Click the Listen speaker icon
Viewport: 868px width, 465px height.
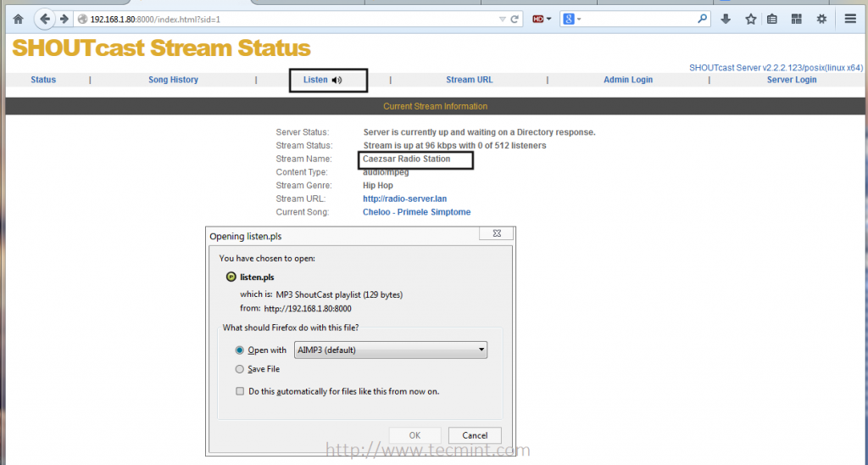337,81
